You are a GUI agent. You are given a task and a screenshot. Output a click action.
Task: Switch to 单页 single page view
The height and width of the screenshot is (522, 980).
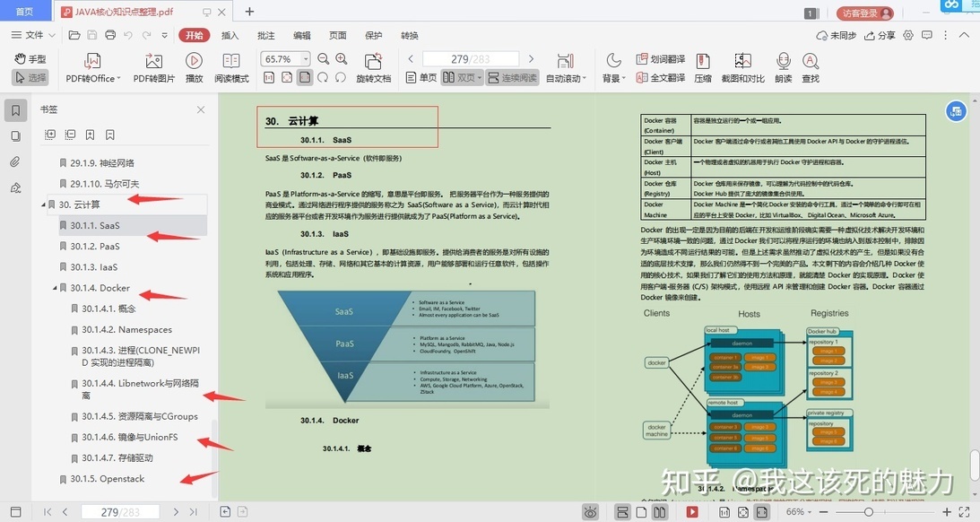click(x=421, y=77)
